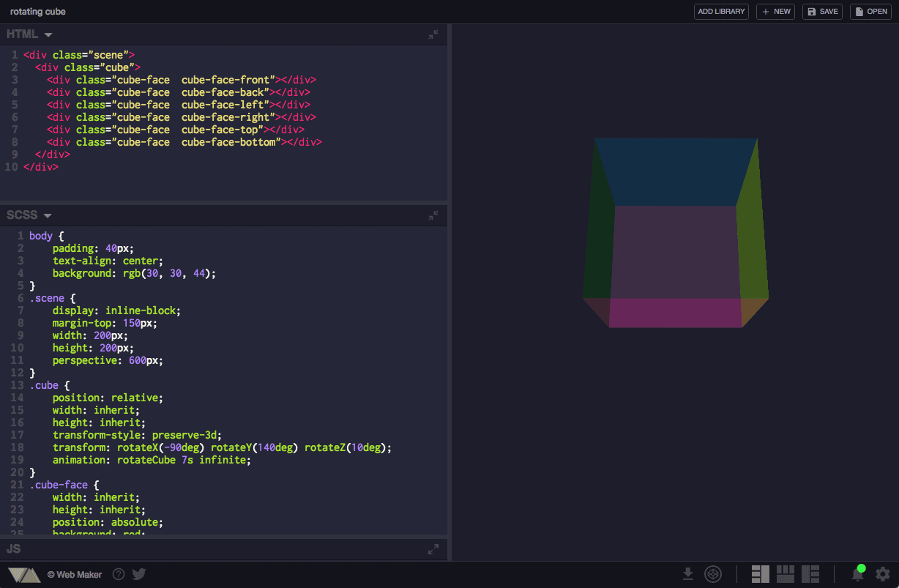Click the ADD LIBRARY button
The height and width of the screenshot is (588, 899).
[x=720, y=11]
